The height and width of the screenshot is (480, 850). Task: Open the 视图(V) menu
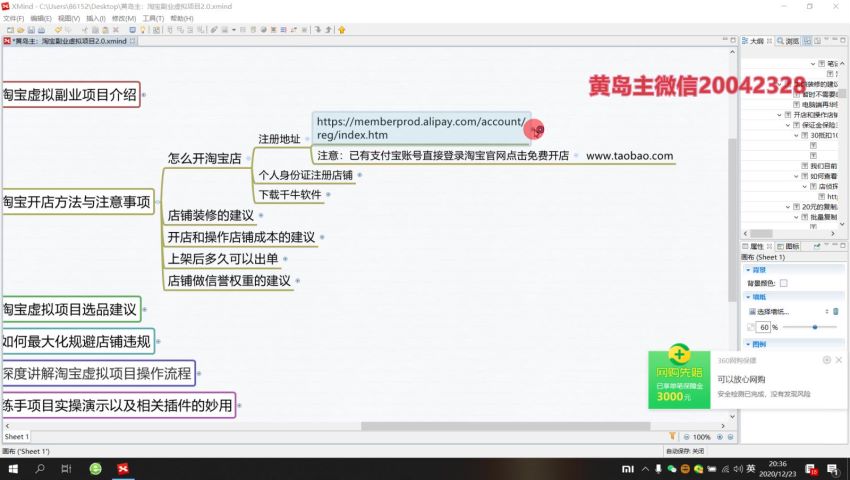pyautogui.click(x=69, y=18)
